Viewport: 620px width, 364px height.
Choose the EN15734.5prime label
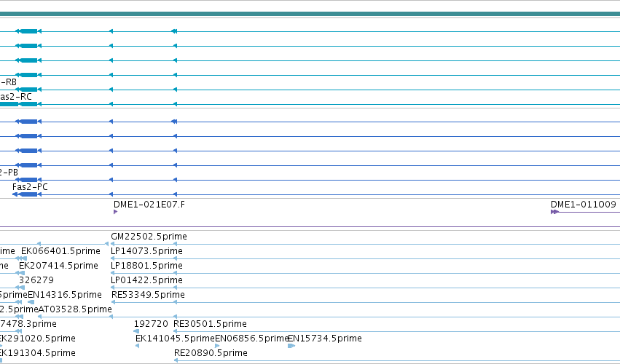(325, 339)
